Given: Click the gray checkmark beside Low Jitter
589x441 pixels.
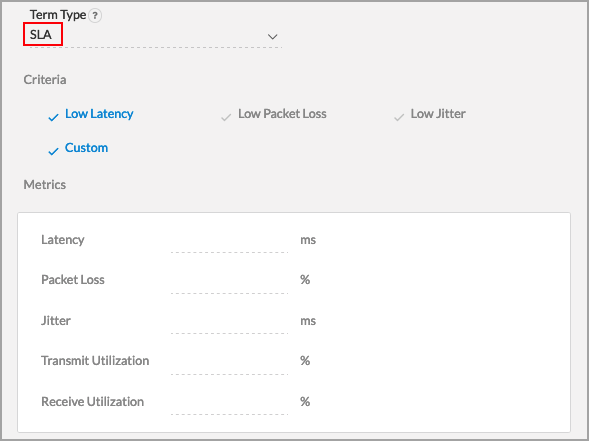Looking at the screenshot, I should (x=399, y=118).
